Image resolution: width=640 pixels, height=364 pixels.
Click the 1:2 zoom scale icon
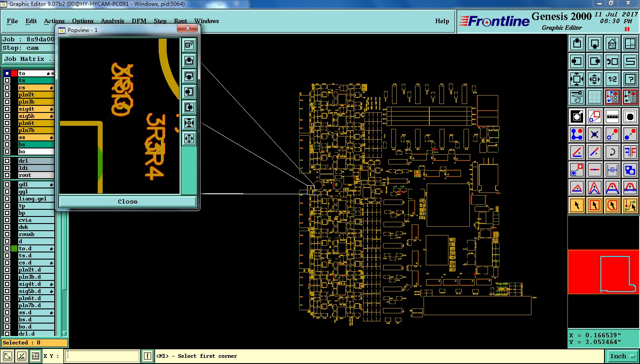coord(612,79)
